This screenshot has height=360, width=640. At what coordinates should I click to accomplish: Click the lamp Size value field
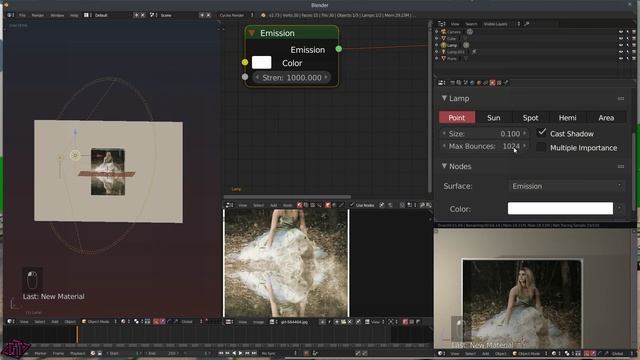[484, 133]
